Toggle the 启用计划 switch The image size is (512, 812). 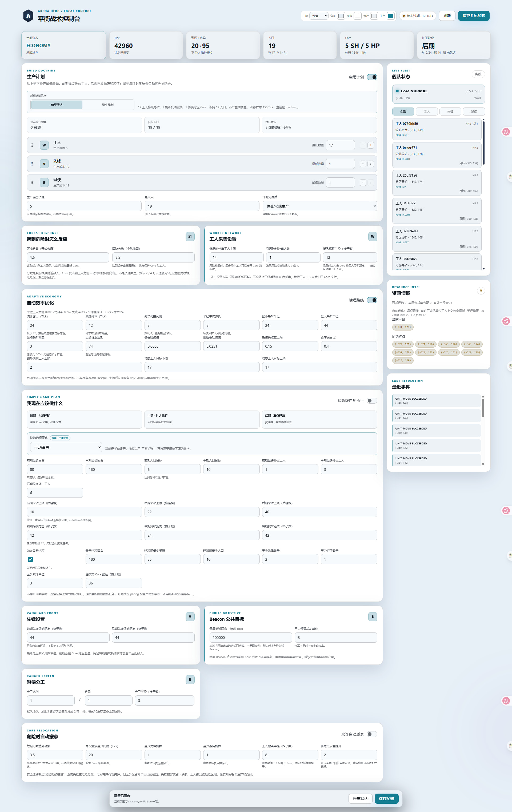click(372, 77)
